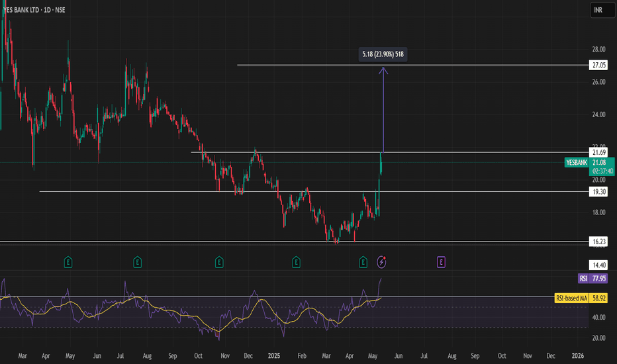
Task: Select the 27.05 horizontal line price label
Action: tap(598, 65)
